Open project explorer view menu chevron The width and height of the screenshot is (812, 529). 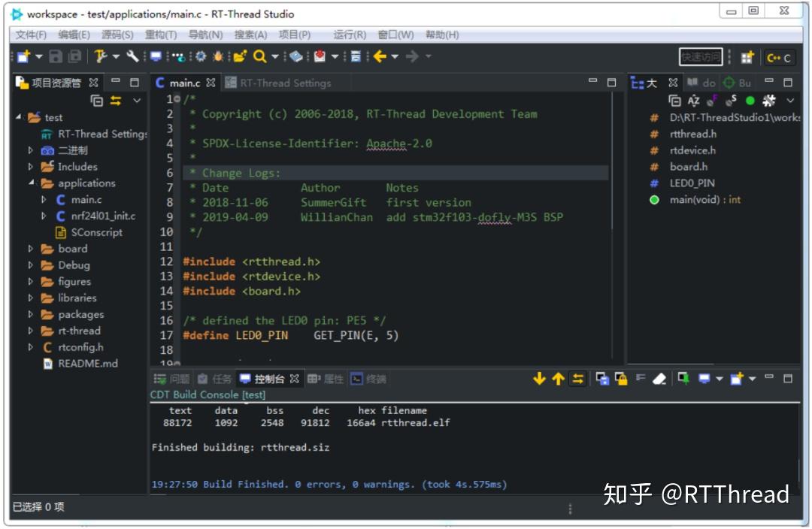pyautogui.click(x=137, y=101)
